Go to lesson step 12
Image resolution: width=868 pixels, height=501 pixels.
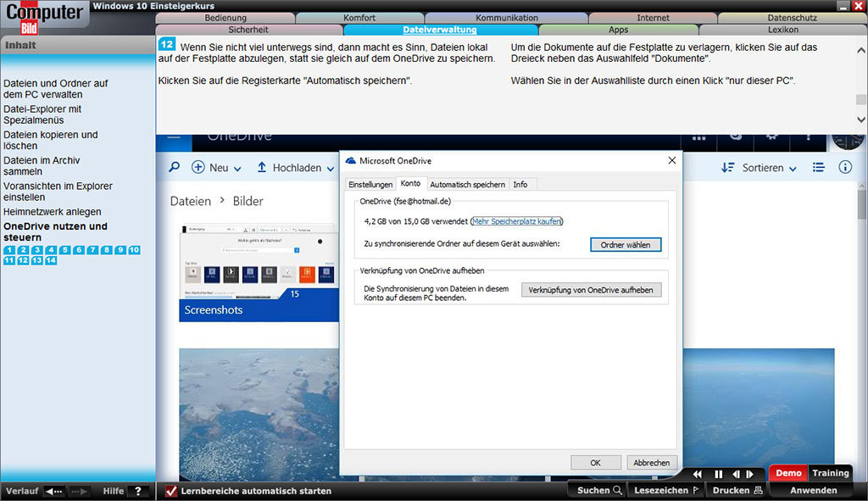pyautogui.click(x=23, y=260)
